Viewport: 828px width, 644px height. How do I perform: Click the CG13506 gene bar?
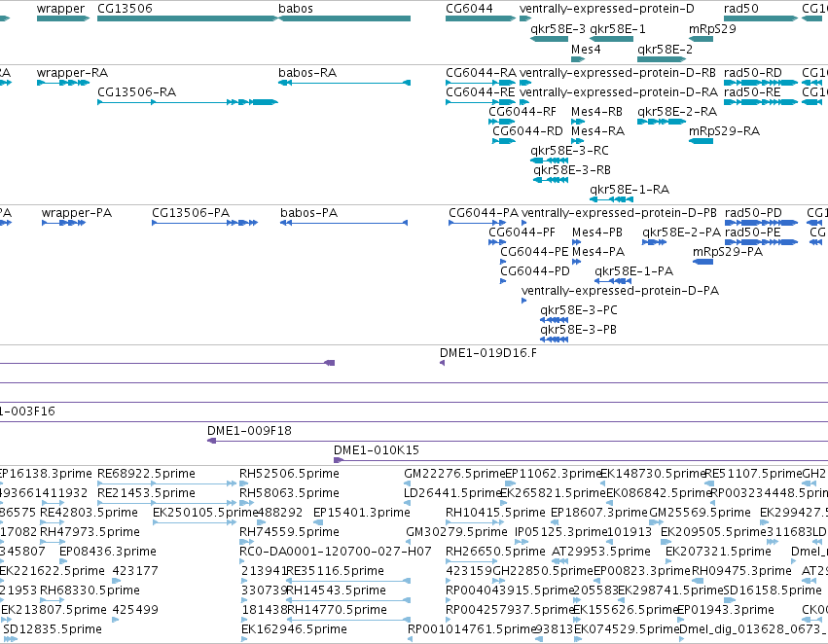(x=188, y=18)
